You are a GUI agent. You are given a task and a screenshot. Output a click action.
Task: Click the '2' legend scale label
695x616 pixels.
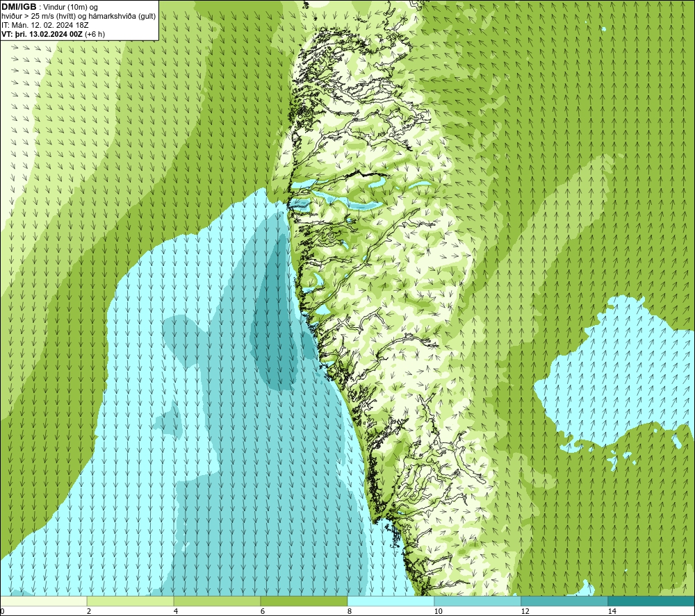[89, 612]
